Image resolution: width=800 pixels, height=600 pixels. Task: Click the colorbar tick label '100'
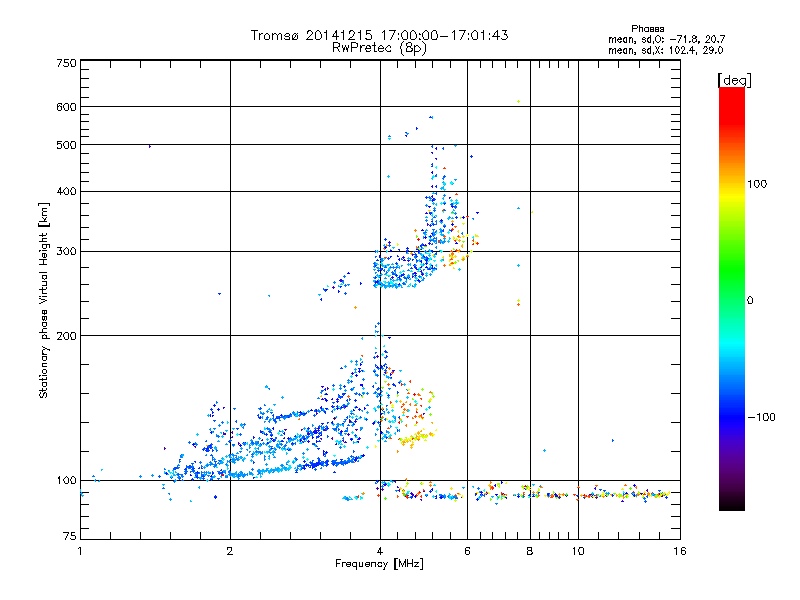pyautogui.click(x=757, y=184)
